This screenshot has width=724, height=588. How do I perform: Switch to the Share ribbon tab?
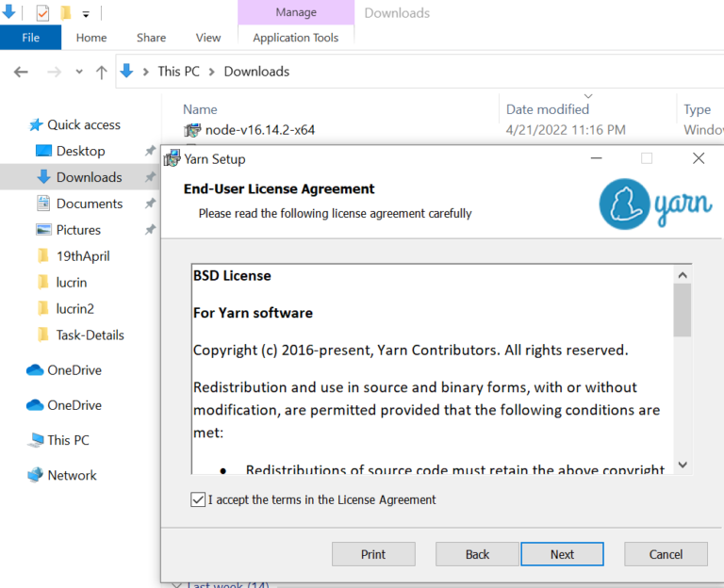pos(151,38)
